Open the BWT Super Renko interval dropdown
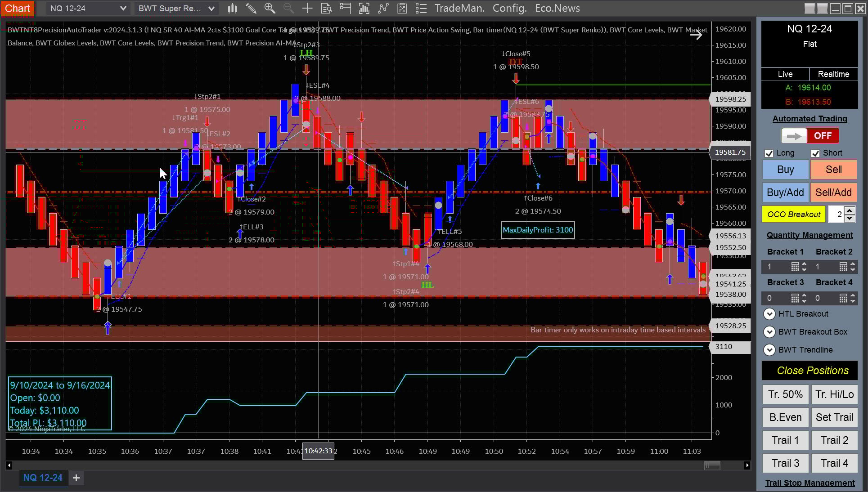The image size is (868, 492). click(176, 8)
